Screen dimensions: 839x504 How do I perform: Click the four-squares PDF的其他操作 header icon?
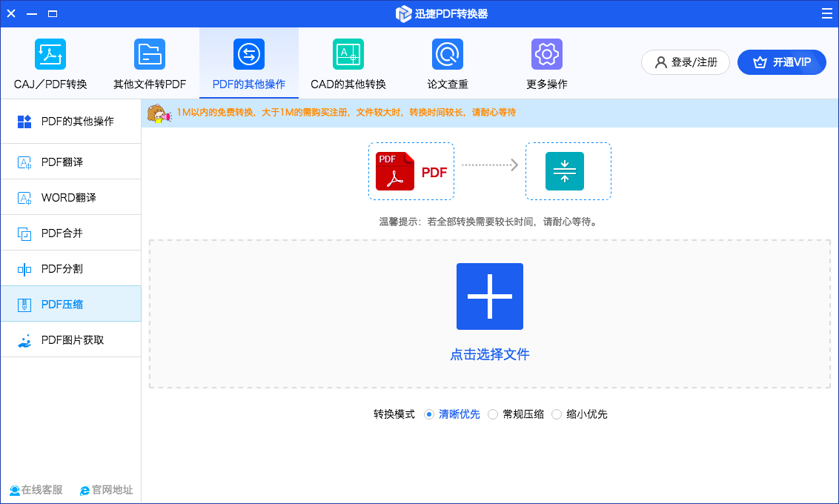tap(24, 122)
